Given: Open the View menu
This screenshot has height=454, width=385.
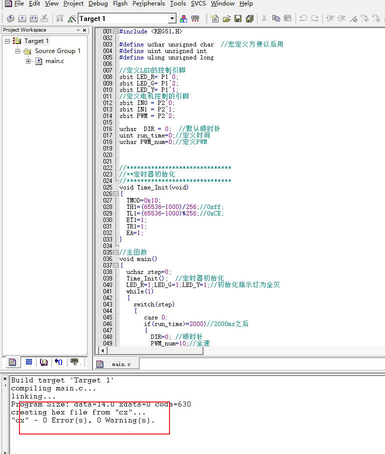Looking at the screenshot, I should (x=52, y=4).
